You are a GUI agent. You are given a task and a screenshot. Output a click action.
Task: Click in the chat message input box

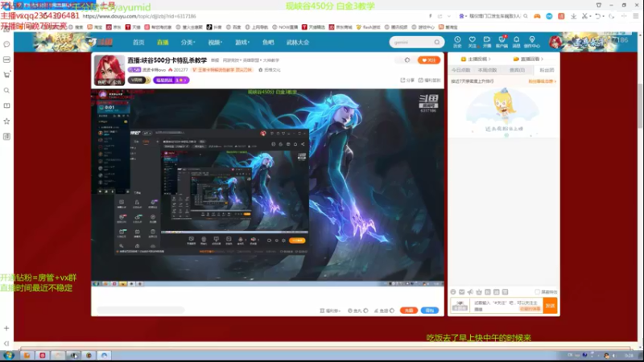point(506,306)
